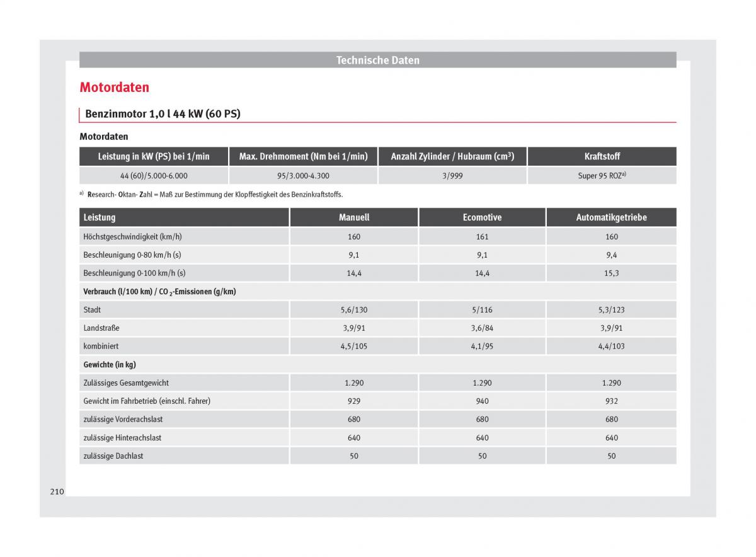
Task: Select the Anzahl Zylinder / Hubraum header
Action: point(452,156)
